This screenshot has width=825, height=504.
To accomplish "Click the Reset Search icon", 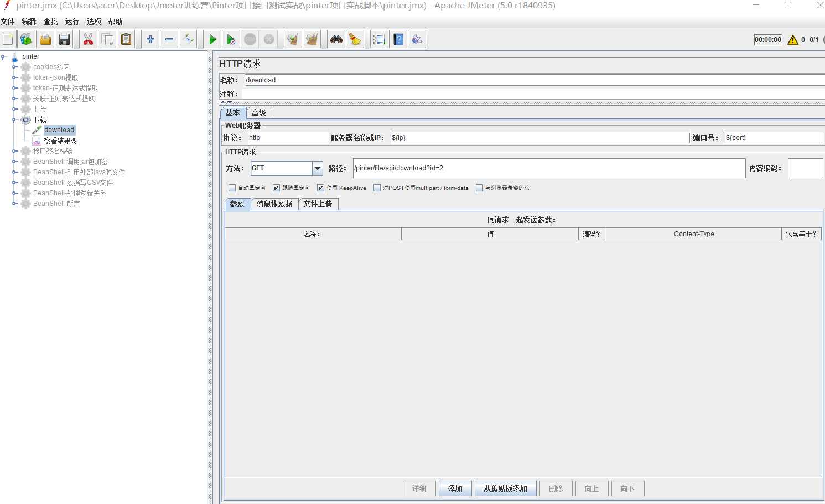I will click(x=355, y=39).
